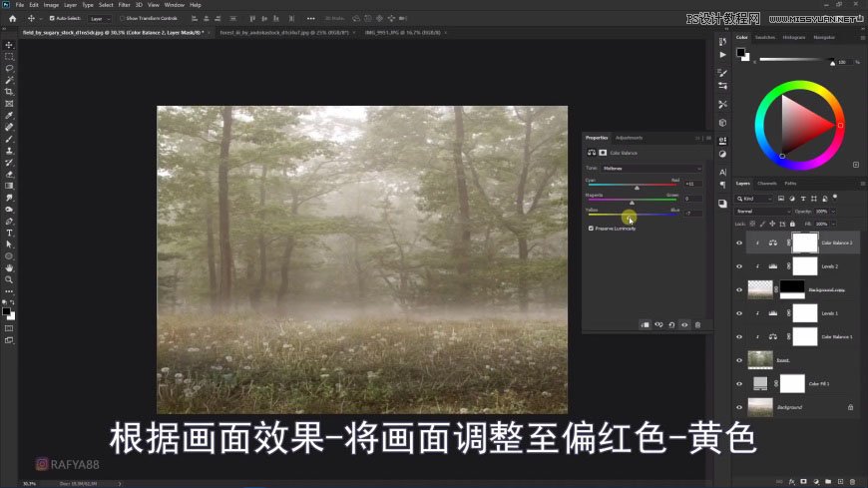Open the File menu
The height and width of the screenshot is (488, 868).
pyautogui.click(x=19, y=5)
